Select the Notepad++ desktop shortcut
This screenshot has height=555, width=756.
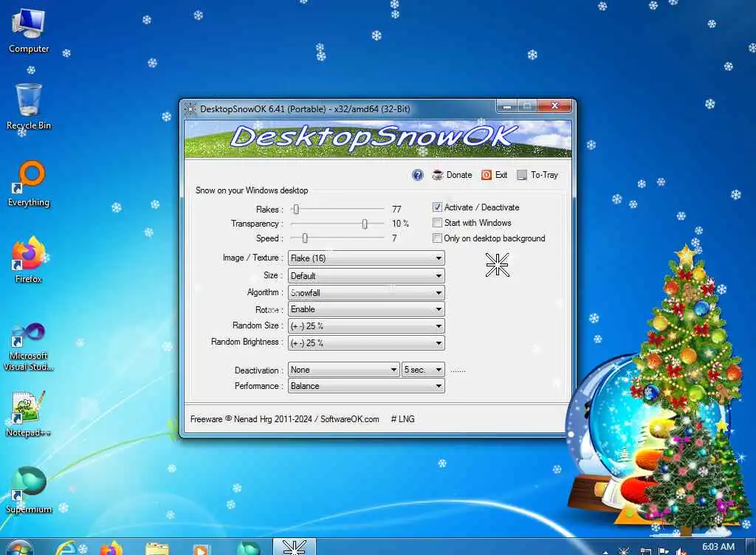point(29,414)
